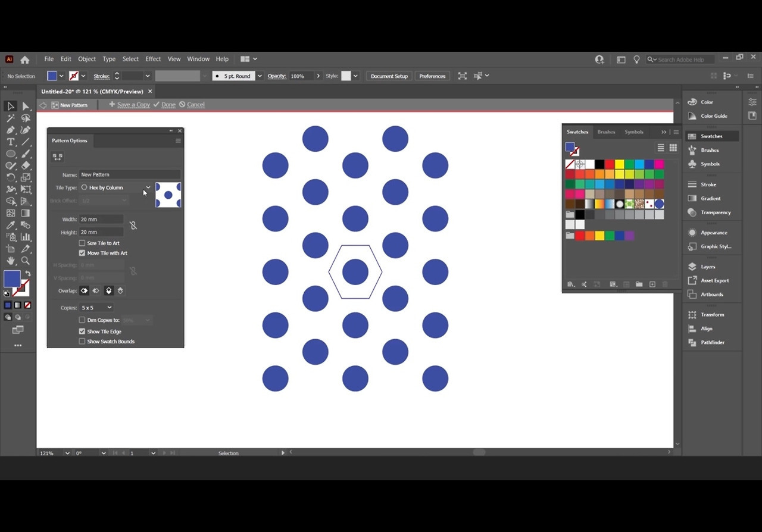762x532 pixels.
Task: Open the Object menu
Action: [87, 59]
